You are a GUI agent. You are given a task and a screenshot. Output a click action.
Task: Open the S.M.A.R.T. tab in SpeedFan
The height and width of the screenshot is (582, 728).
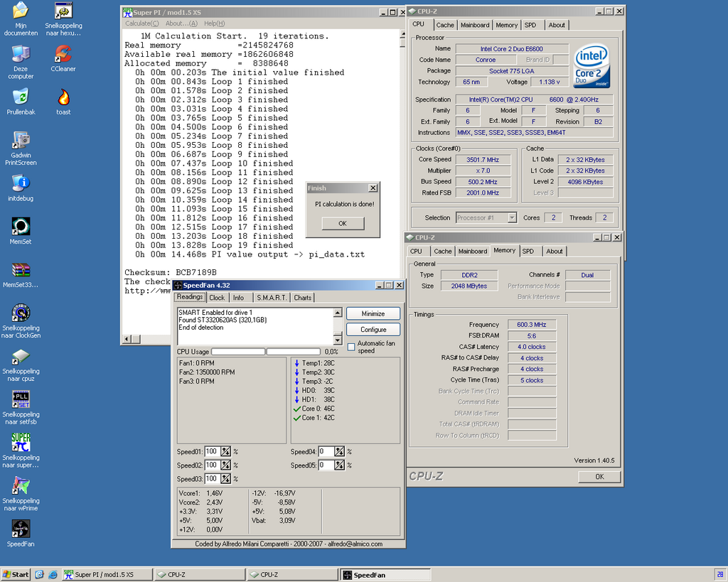[x=272, y=298]
